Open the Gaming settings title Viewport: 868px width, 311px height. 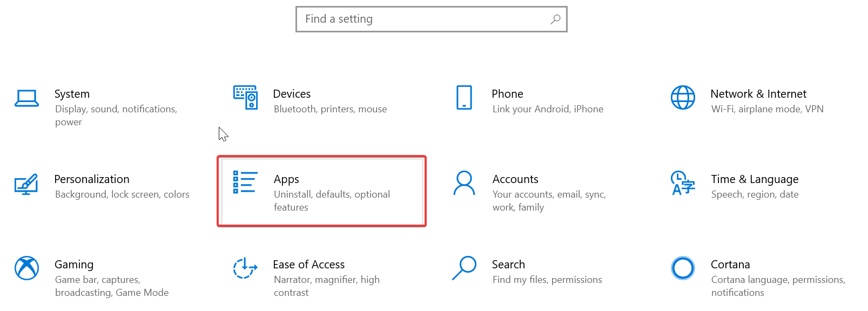pyautogui.click(x=74, y=265)
